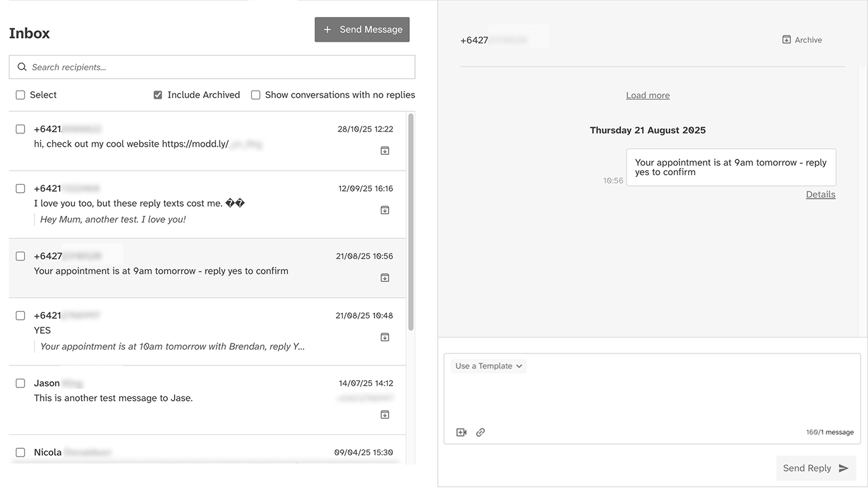
Task: Uncheck Include Archived
Action: (x=158, y=94)
